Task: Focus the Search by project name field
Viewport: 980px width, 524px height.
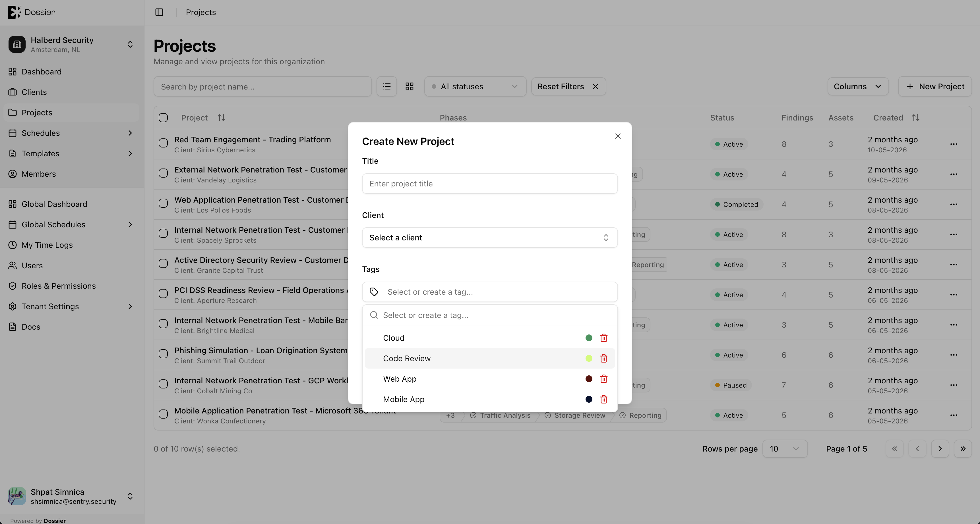Action: (x=262, y=86)
